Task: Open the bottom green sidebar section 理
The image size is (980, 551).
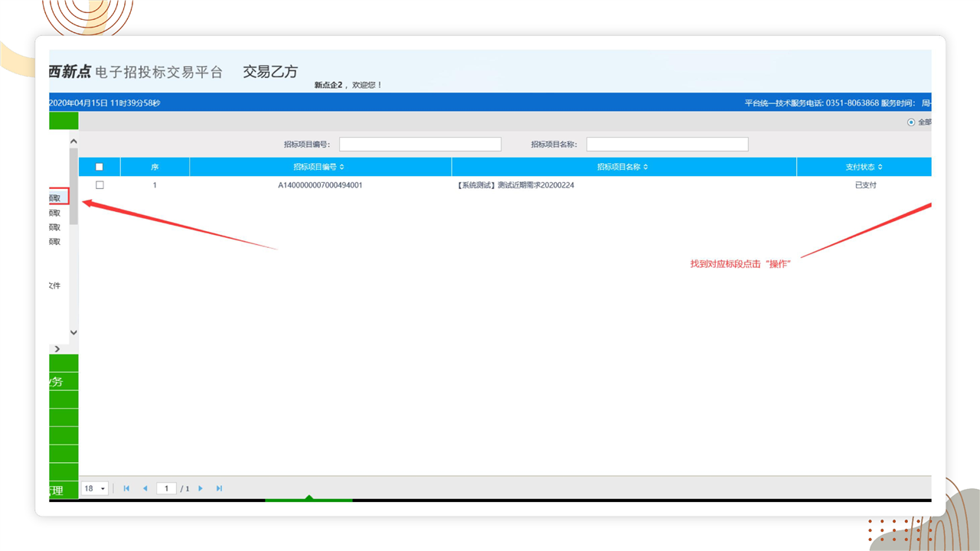Action: click(63, 490)
